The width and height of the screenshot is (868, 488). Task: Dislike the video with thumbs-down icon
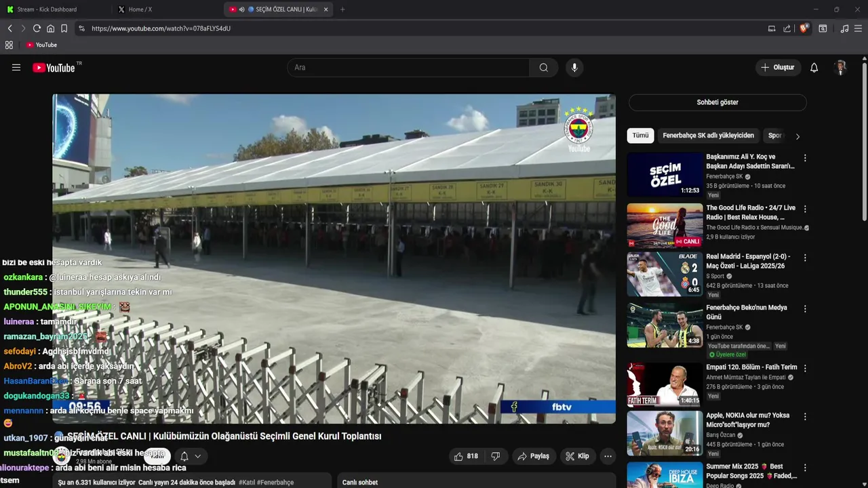coord(495,456)
